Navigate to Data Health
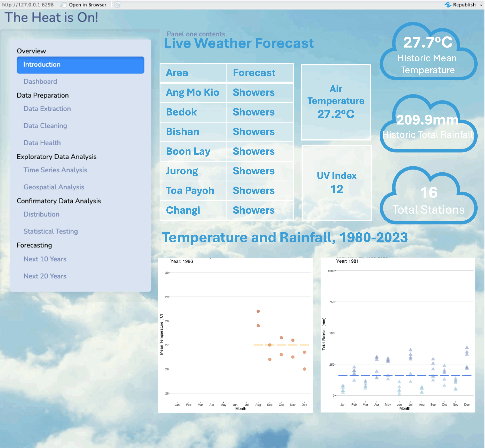Screen dimensions: 485x448 tap(42, 143)
